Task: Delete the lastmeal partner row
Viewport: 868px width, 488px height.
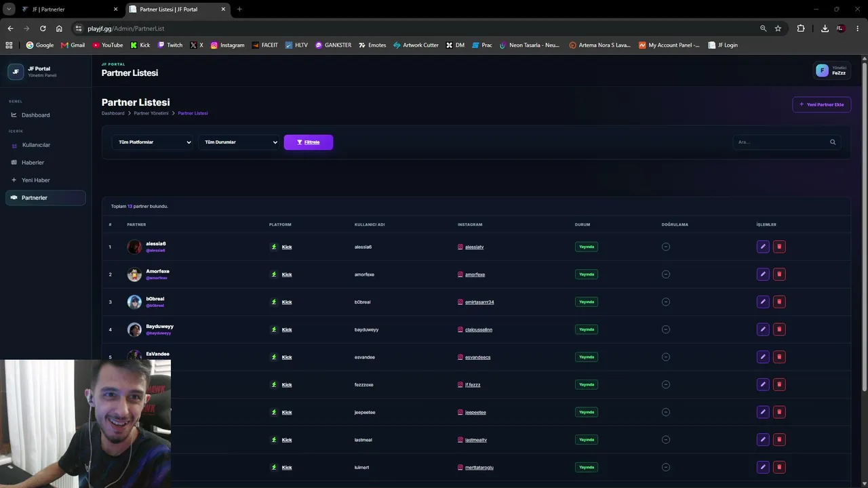Action: 779,439
